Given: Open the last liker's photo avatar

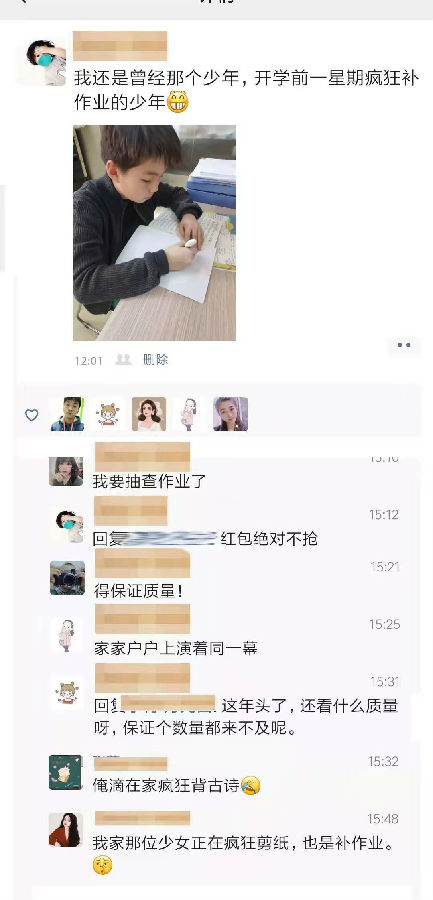Looking at the screenshot, I should tap(230, 414).
